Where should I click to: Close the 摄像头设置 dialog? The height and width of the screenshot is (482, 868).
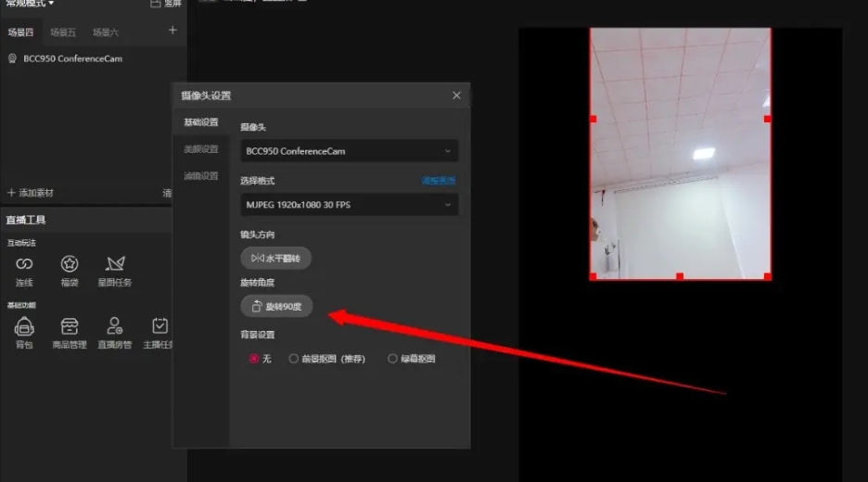(456, 95)
